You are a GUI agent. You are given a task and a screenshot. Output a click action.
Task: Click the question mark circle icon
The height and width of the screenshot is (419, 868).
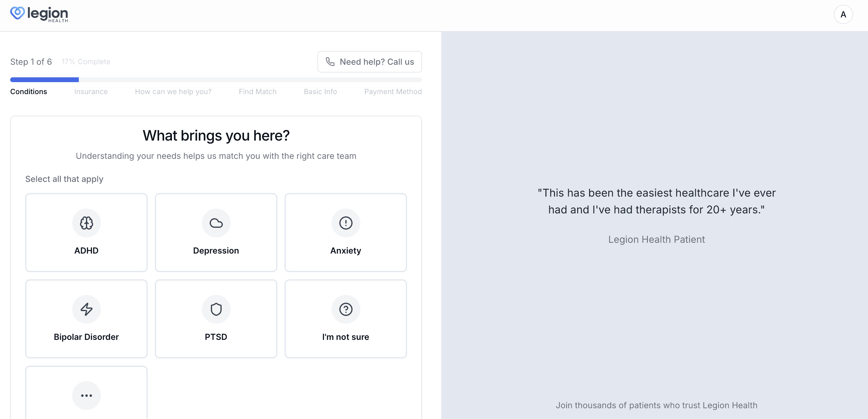pyautogui.click(x=346, y=309)
